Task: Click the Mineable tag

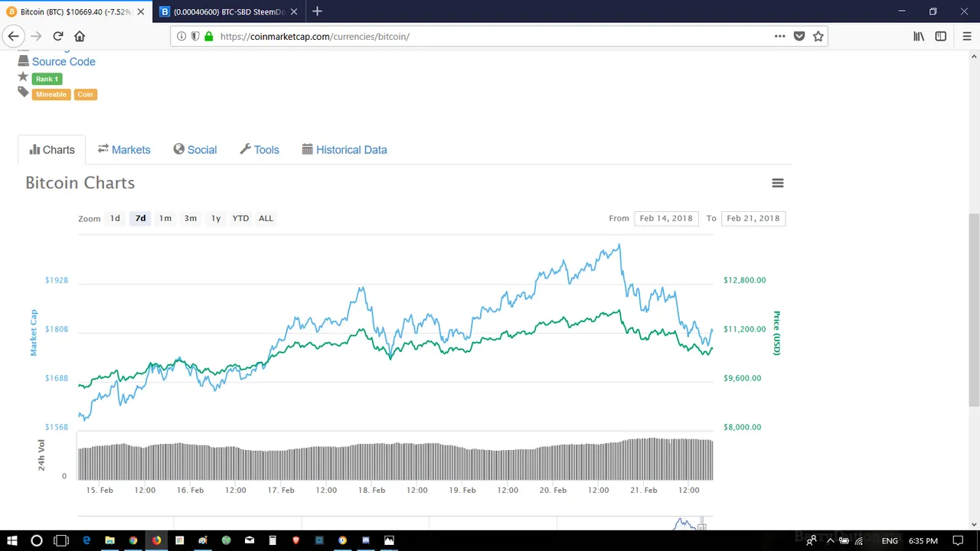Action: [x=51, y=94]
